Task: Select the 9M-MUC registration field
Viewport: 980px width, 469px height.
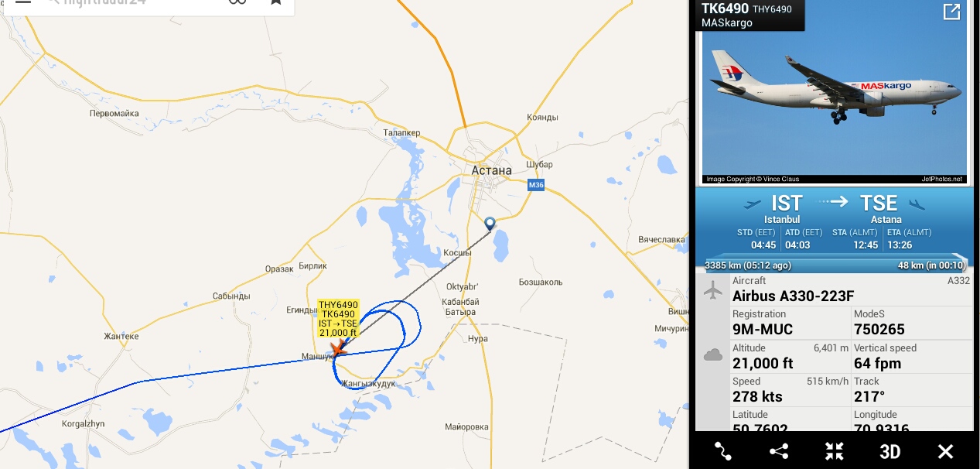Action: pyautogui.click(x=790, y=323)
